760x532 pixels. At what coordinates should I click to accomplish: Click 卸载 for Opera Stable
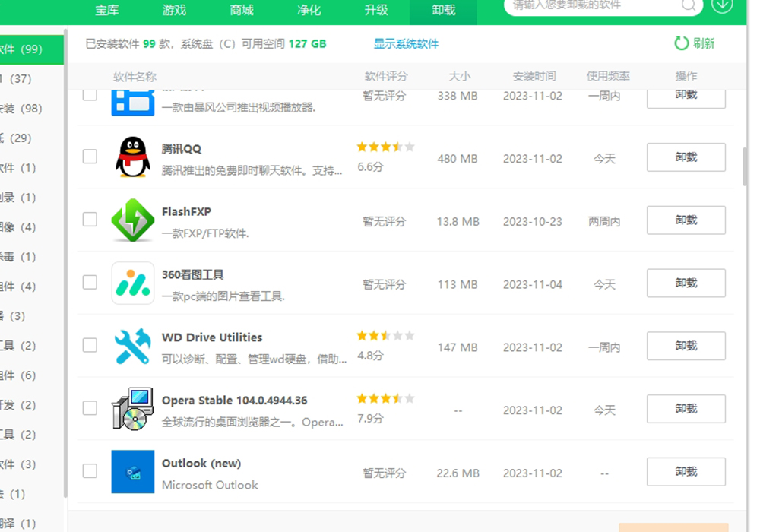pyautogui.click(x=686, y=409)
